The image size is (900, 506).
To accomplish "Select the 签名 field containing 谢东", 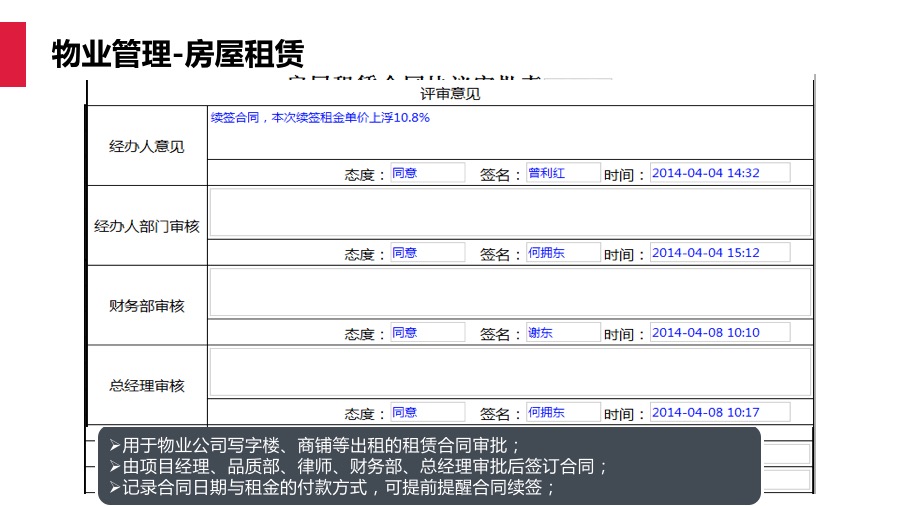I will coord(563,333).
